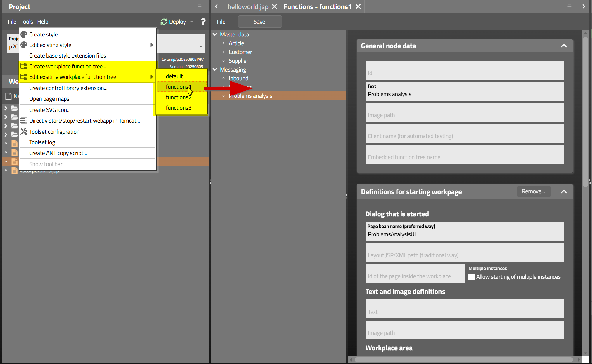The height and width of the screenshot is (364, 592).
Task: Click the question mark help icon
Action: [203, 22]
